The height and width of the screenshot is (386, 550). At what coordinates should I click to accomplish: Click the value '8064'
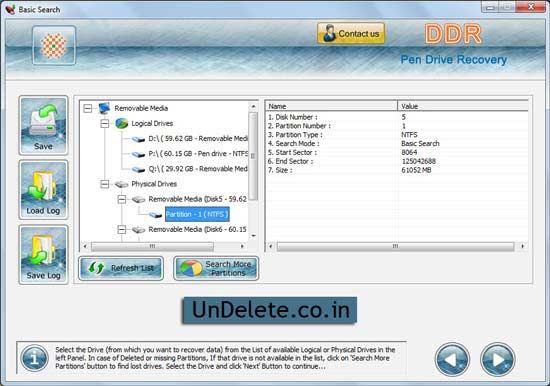click(x=409, y=153)
